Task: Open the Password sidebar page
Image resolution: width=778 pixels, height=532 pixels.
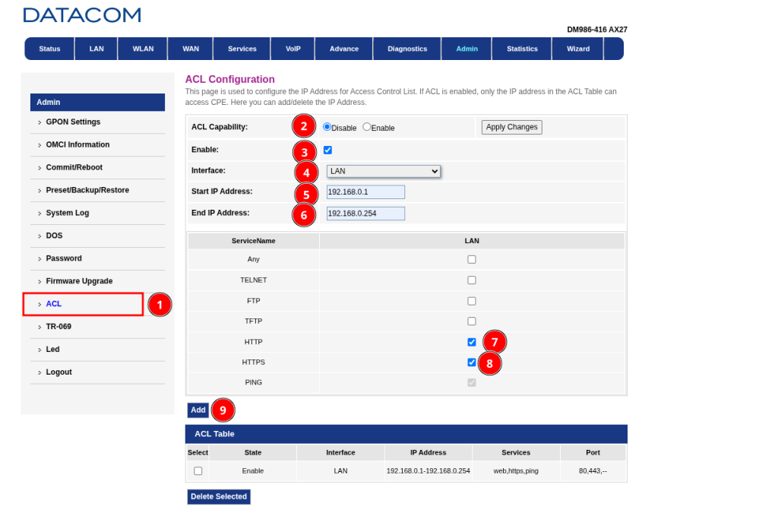Action: click(x=64, y=258)
